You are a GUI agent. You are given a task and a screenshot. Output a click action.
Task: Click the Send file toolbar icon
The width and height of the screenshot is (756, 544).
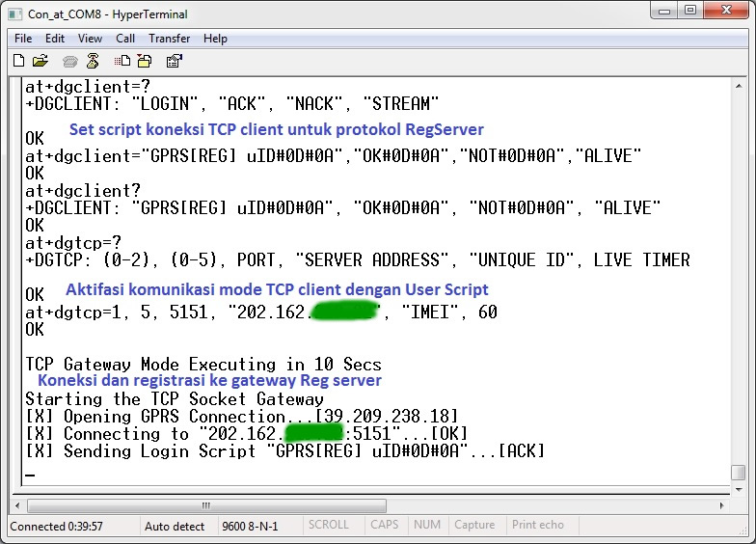[123, 61]
